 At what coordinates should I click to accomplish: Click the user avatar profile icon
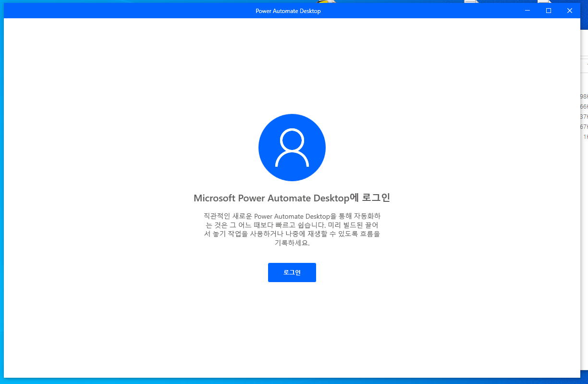pyautogui.click(x=292, y=148)
